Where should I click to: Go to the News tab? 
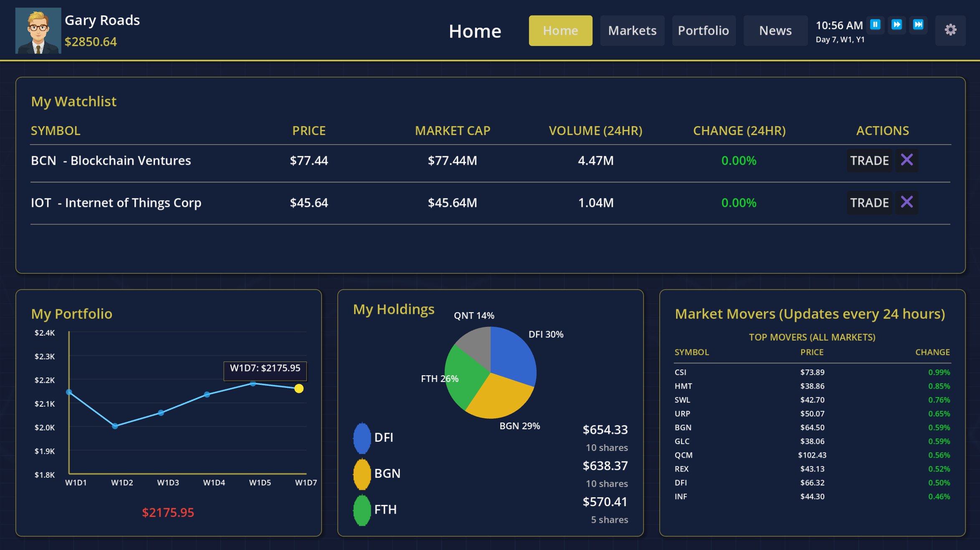point(775,31)
